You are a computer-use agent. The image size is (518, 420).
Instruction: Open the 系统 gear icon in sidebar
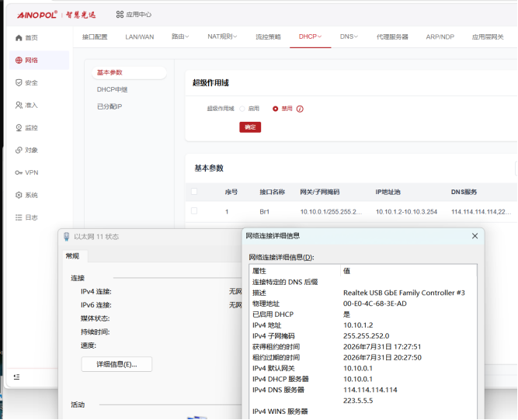tap(19, 195)
